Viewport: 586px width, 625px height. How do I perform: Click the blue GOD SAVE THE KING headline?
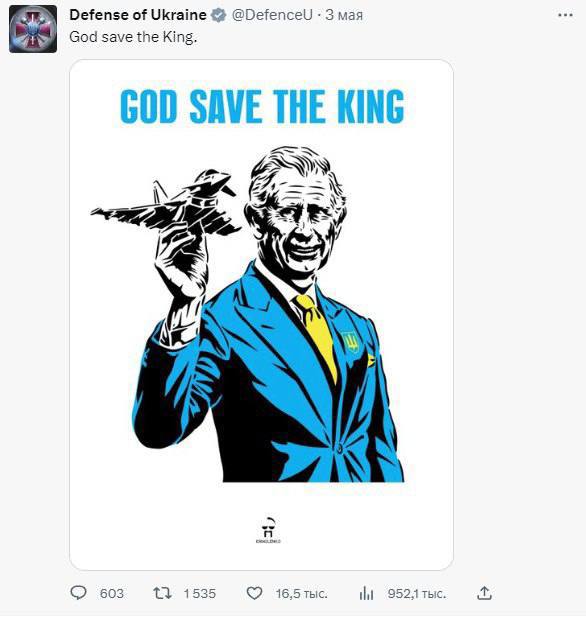pos(262,106)
